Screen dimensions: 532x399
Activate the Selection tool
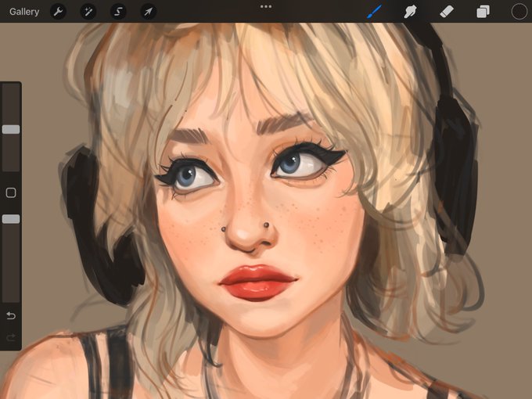point(118,12)
